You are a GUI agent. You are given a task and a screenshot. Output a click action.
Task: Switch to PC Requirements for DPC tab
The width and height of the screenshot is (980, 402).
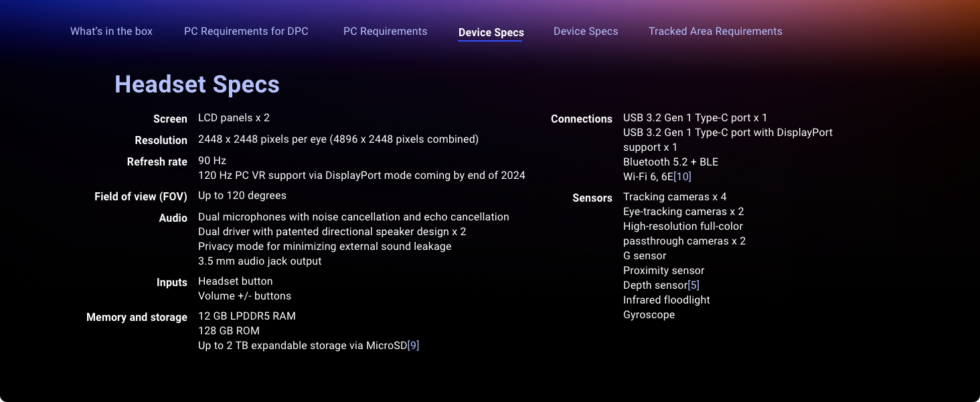point(246,31)
